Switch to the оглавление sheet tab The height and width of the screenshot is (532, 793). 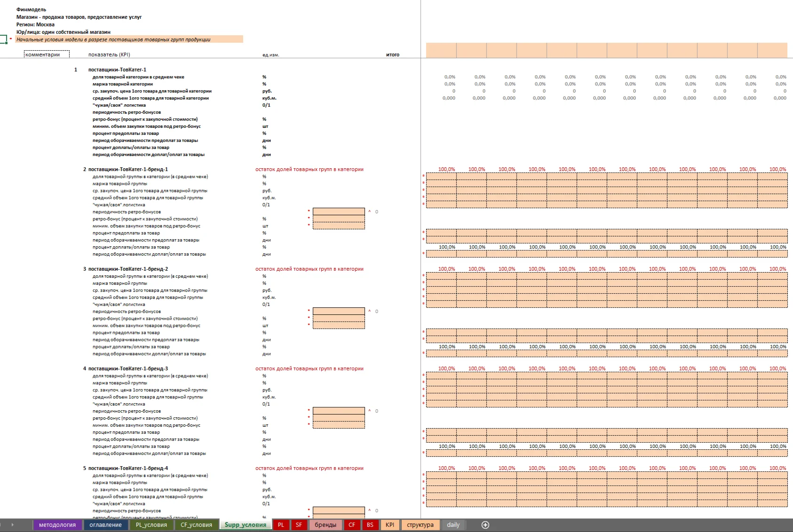tap(105, 525)
